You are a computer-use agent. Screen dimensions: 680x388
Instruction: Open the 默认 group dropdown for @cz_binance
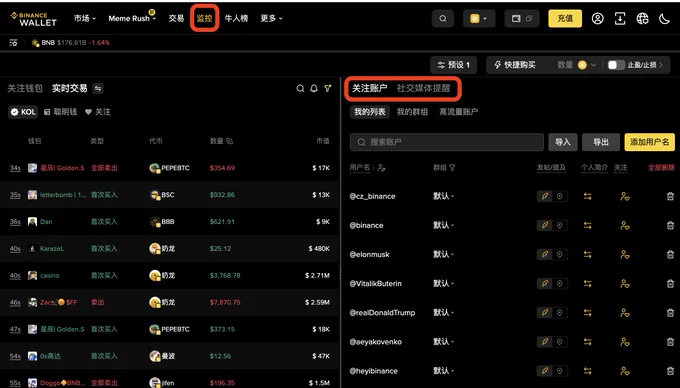coord(443,196)
